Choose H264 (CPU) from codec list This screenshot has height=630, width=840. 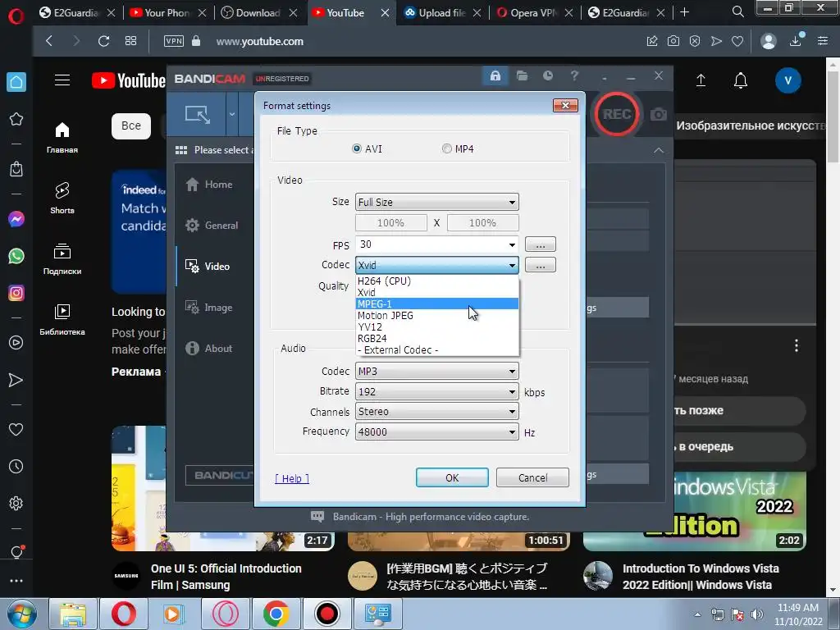point(437,281)
